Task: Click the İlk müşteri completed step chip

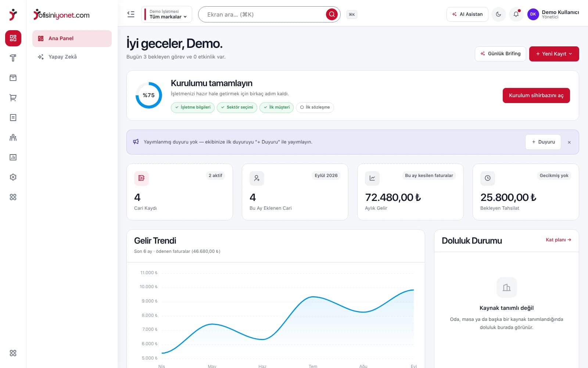Action: tap(276, 107)
